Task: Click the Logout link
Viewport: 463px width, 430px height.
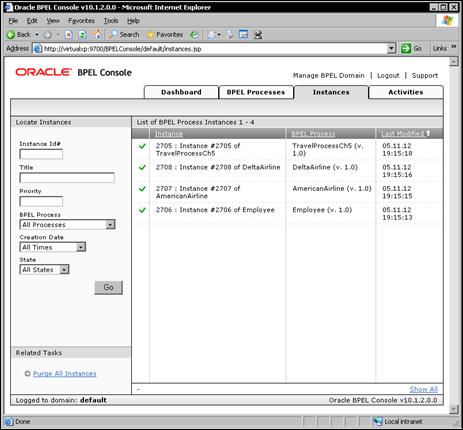Action: (388, 76)
